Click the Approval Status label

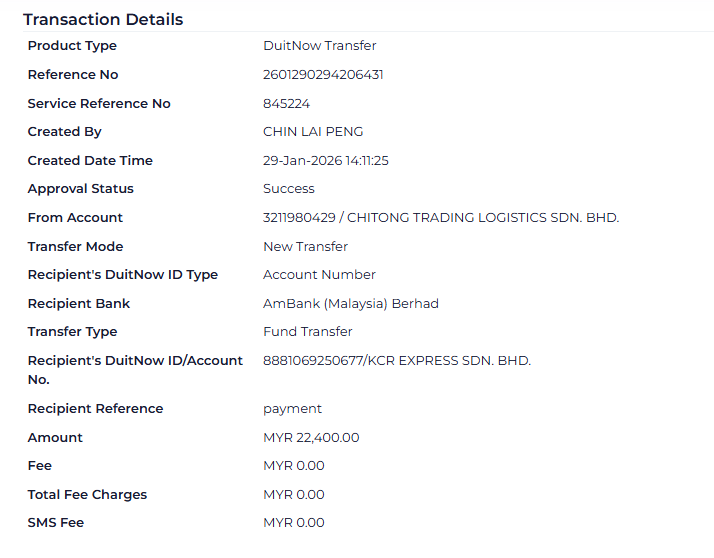[80, 189]
